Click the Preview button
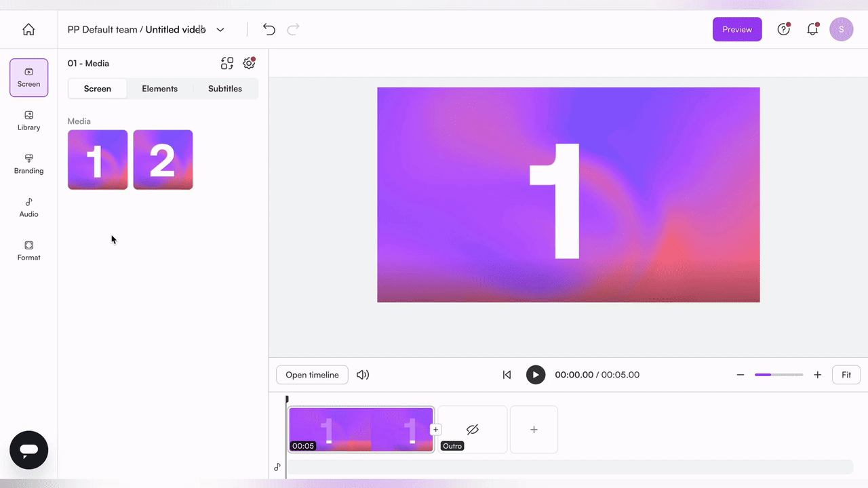The image size is (868, 488). click(x=737, y=29)
